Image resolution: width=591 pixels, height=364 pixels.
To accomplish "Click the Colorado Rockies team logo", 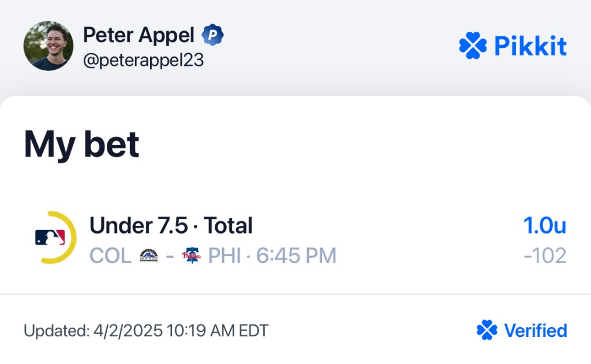I will (149, 256).
